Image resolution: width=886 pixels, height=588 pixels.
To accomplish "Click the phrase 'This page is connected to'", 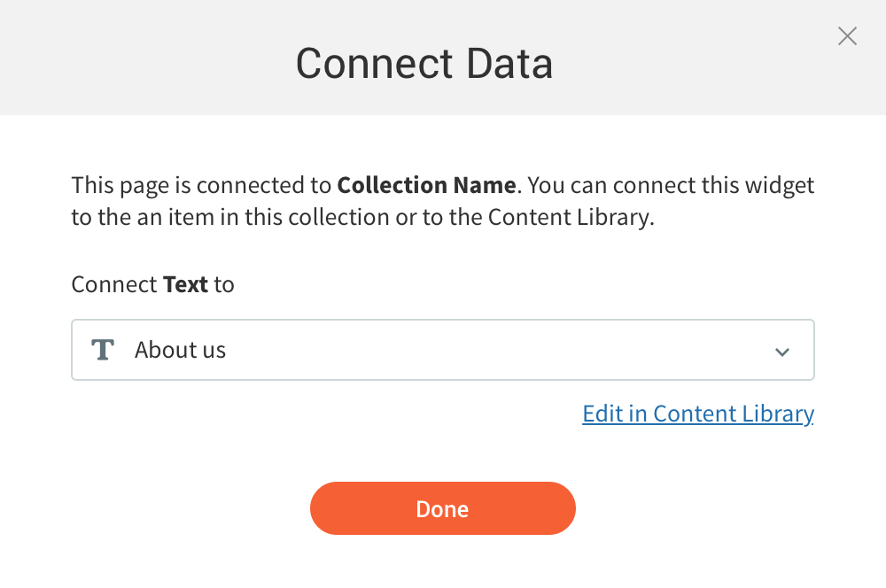I will click(x=202, y=186).
